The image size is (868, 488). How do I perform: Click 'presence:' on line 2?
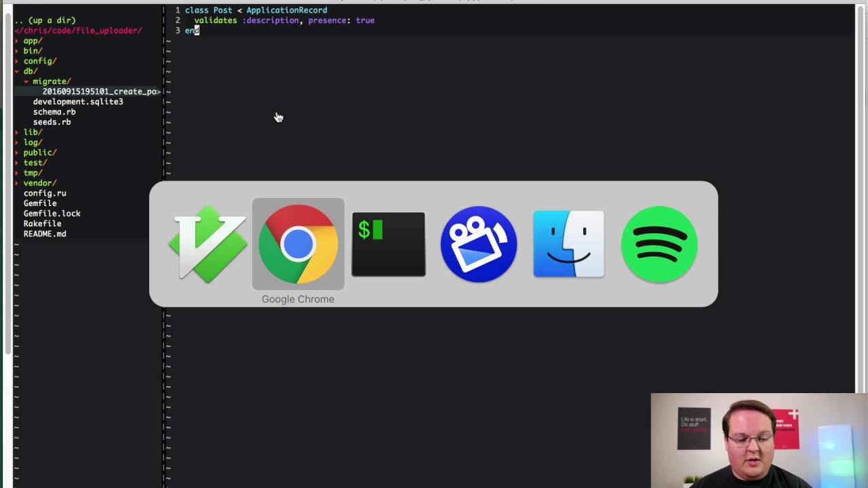(330, 20)
